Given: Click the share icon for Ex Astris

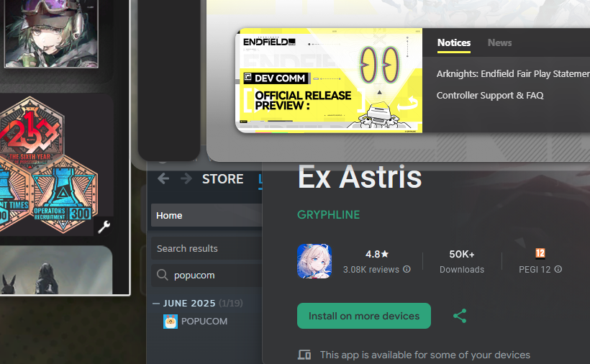Looking at the screenshot, I should coord(460,316).
